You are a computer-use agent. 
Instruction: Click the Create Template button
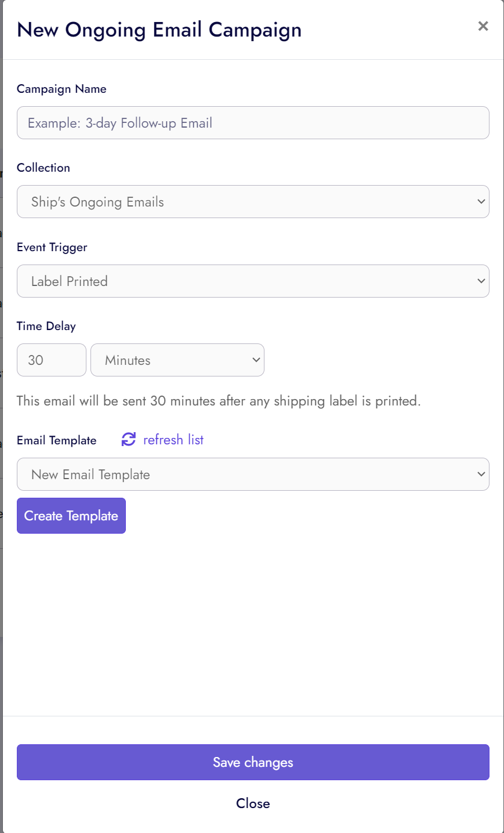pos(71,515)
